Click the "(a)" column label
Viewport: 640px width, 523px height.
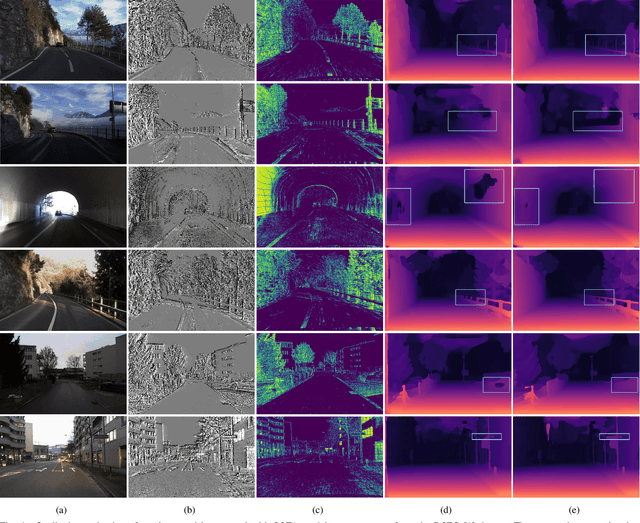tap(63, 508)
